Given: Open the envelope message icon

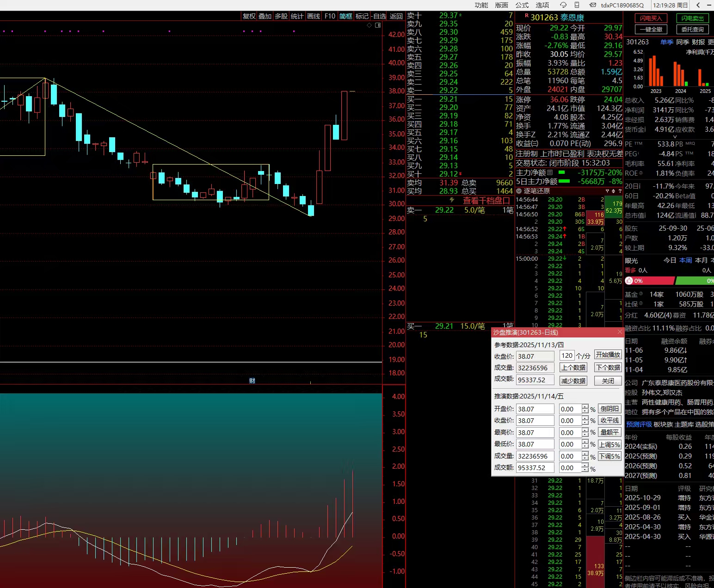Looking at the screenshot, I should (x=592, y=5).
